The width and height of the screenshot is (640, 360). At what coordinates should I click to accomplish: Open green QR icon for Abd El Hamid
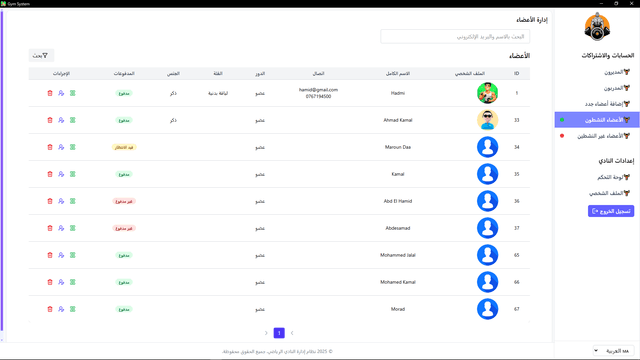[x=73, y=201]
